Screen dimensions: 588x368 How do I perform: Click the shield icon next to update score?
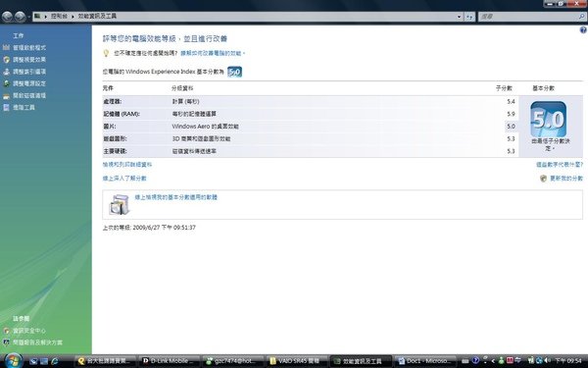click(543, 179)
